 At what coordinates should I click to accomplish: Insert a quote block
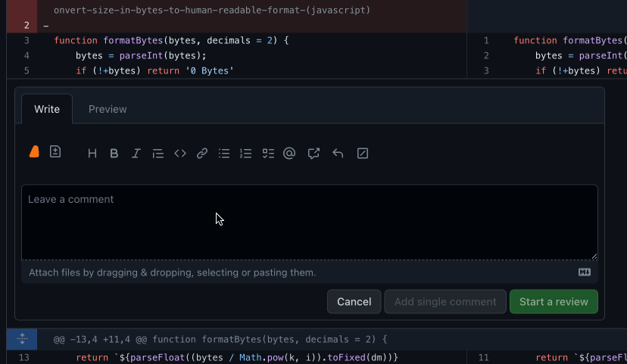(x=158, y=154)
